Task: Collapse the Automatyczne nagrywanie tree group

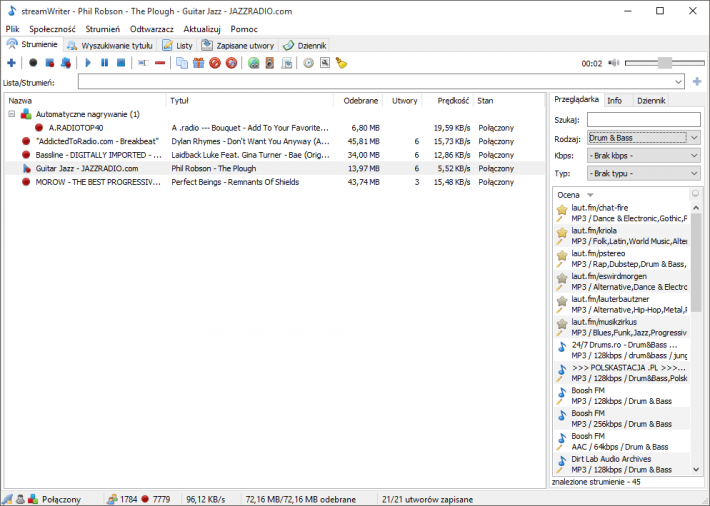Action: 12,114
